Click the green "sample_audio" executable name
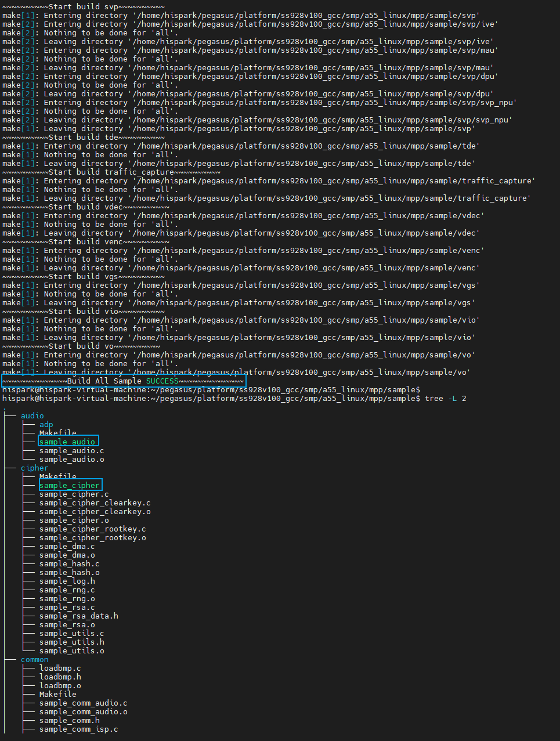Screen dimensions: 560x741 pos(67,442)
